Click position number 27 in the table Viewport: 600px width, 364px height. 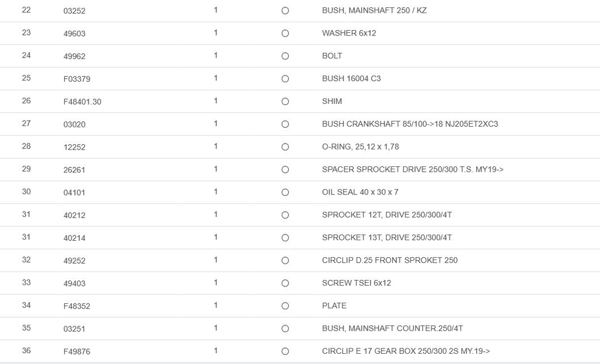coord(26,124)
